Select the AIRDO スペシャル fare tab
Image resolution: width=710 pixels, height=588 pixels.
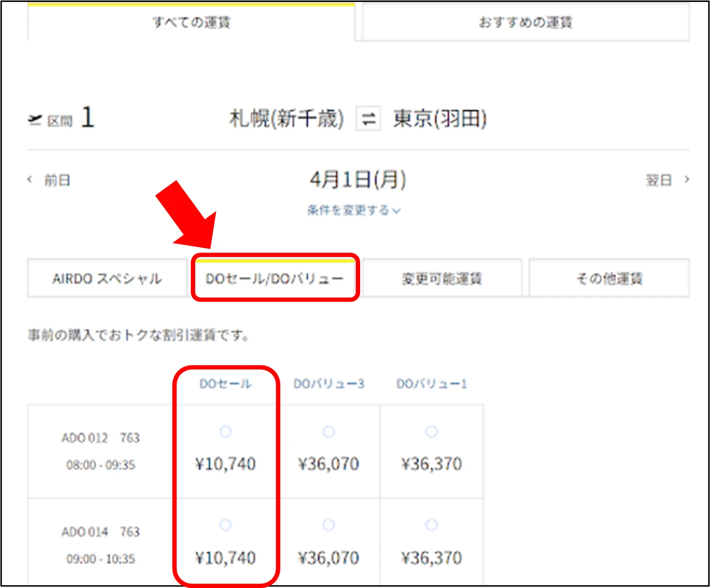click(x=107, y=278)
